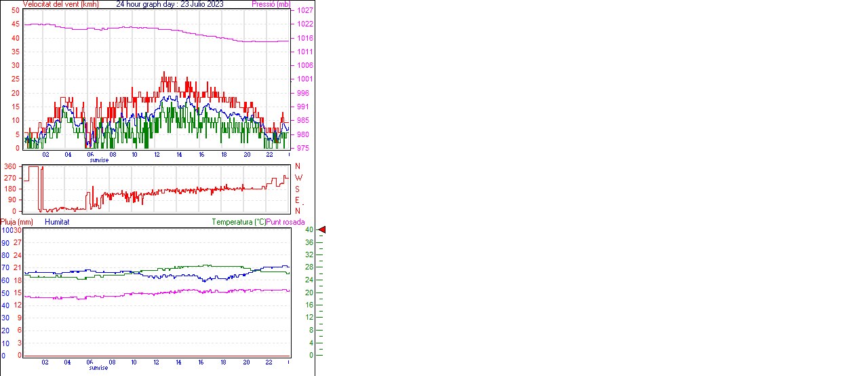Image resolution: width=868 pixels, height=376 pixels.
Task: Click the 'S' compass letter on direction chart
Action: 297,189
